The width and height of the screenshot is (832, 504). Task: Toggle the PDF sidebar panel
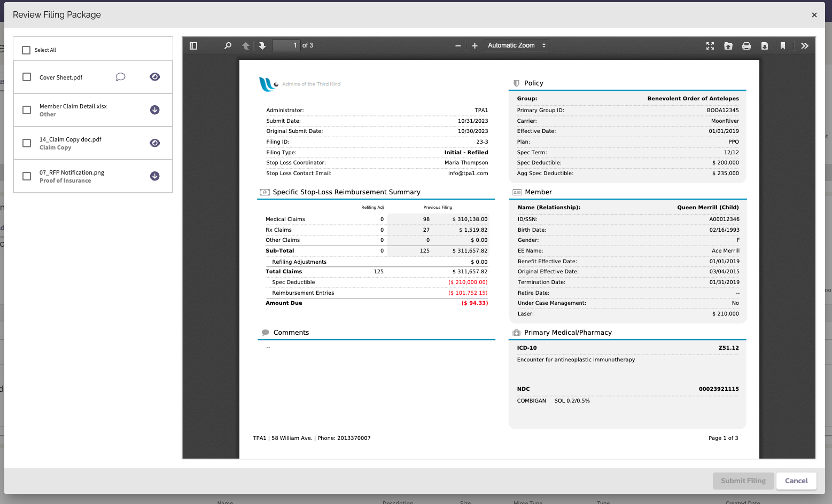[x=193, y=45]
